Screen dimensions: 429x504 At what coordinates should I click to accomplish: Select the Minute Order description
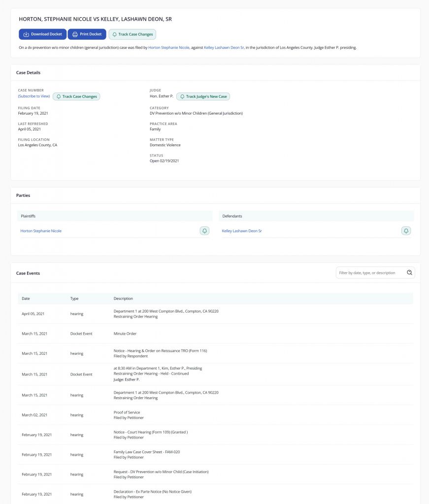[x=125, y=334]
